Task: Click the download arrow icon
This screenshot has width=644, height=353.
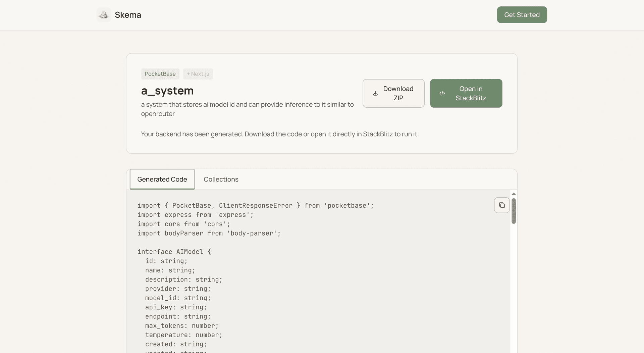Action: coord(375,93)
